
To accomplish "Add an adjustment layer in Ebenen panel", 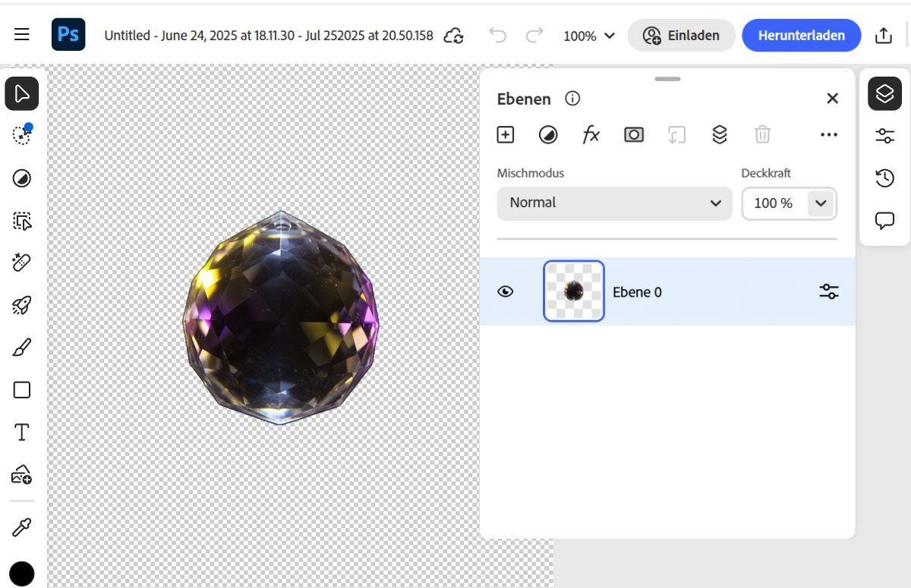I will click(548, 134).
